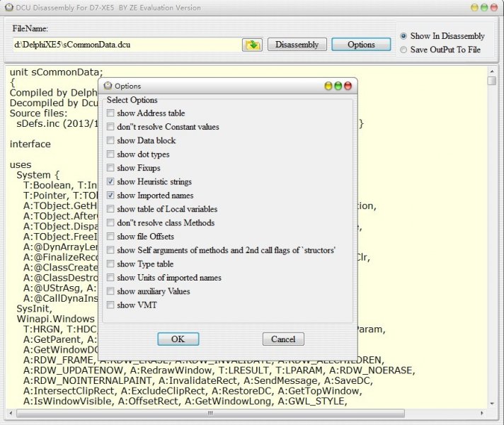Click 'SysInit,' line in disassembly output
504x425 pixels.
coord(35,309)
